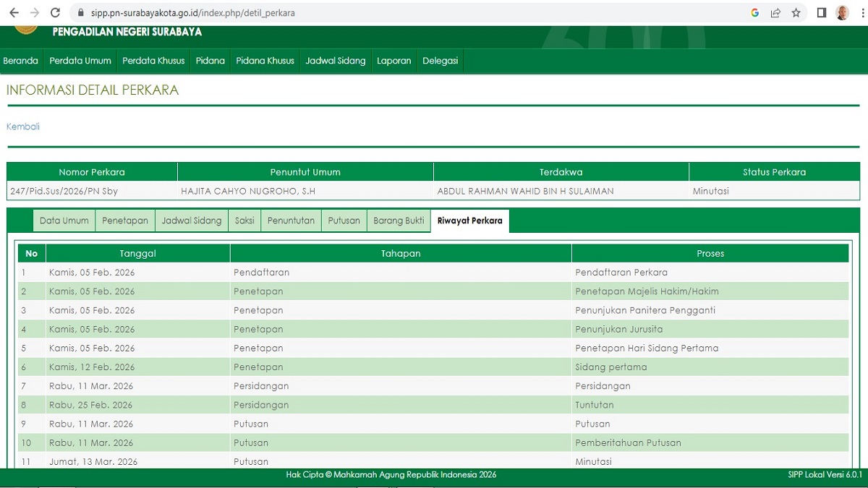
Task: Switch to the Data Umum tab
Action: 64,221
